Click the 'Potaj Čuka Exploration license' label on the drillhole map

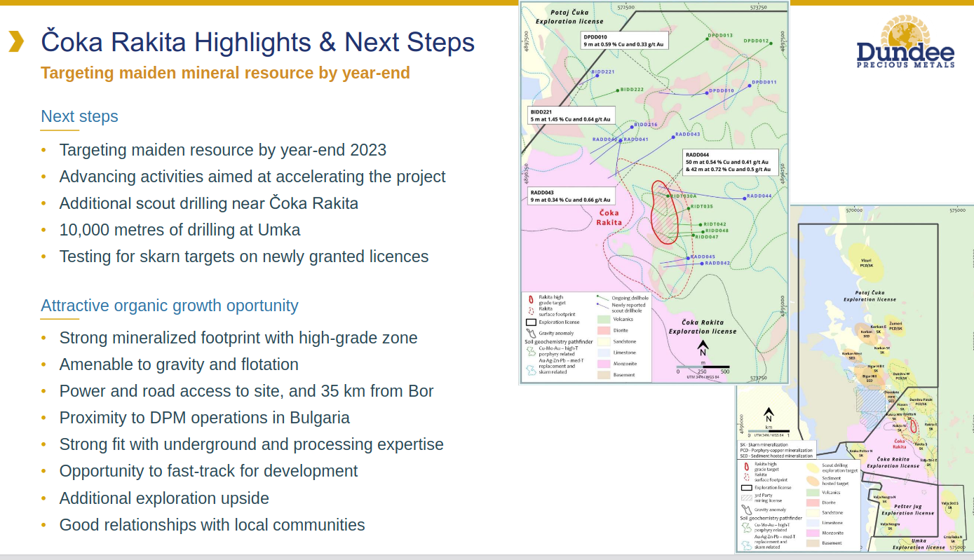568,17
